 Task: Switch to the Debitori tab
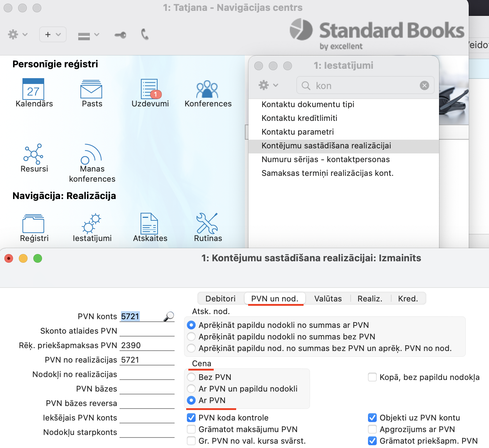tap(220, 299)
